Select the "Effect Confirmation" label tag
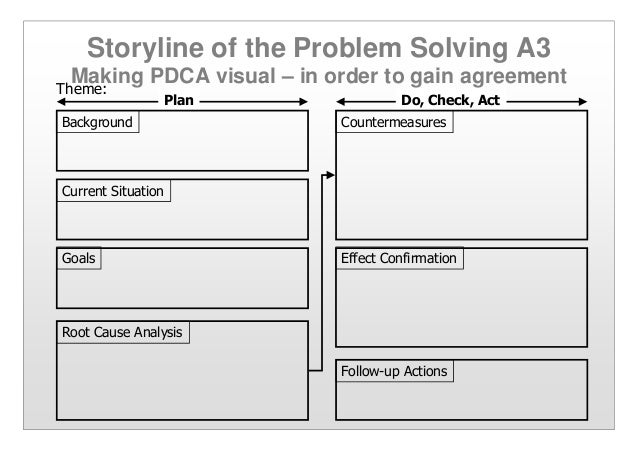Viewport: 638px width, 452px height. tap(398, 258)
